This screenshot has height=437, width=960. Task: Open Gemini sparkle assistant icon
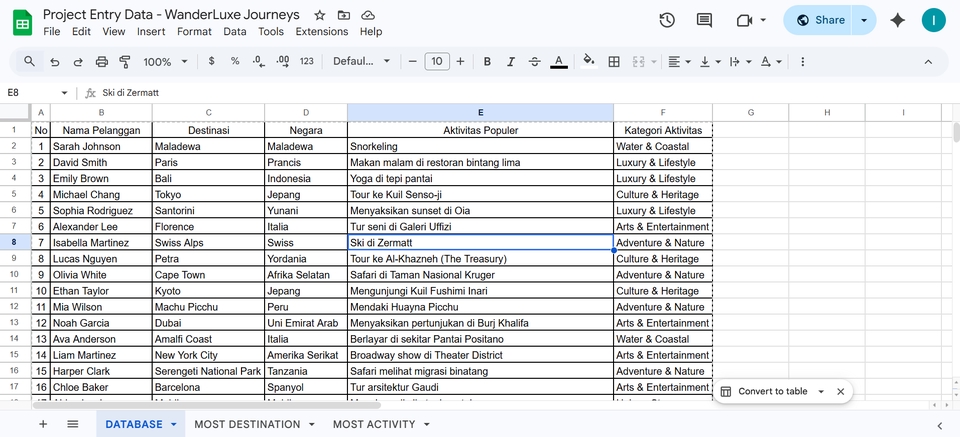pyautogui.click(x=898, y=20)
